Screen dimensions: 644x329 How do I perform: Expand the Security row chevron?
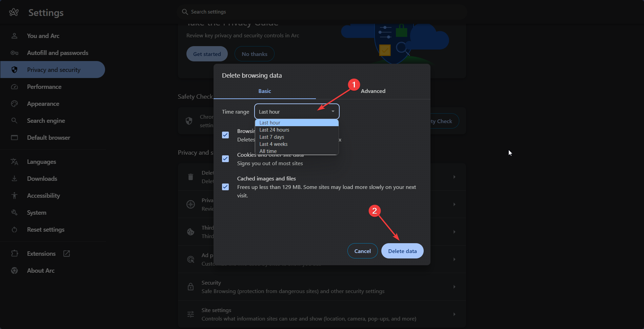click(x=454, y=287)
